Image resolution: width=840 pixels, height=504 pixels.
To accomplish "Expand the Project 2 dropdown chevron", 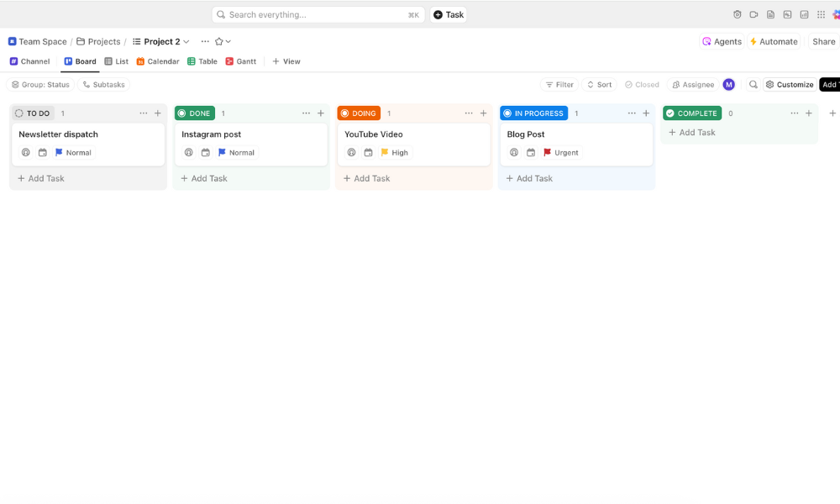I will click(x=186, y=42).
